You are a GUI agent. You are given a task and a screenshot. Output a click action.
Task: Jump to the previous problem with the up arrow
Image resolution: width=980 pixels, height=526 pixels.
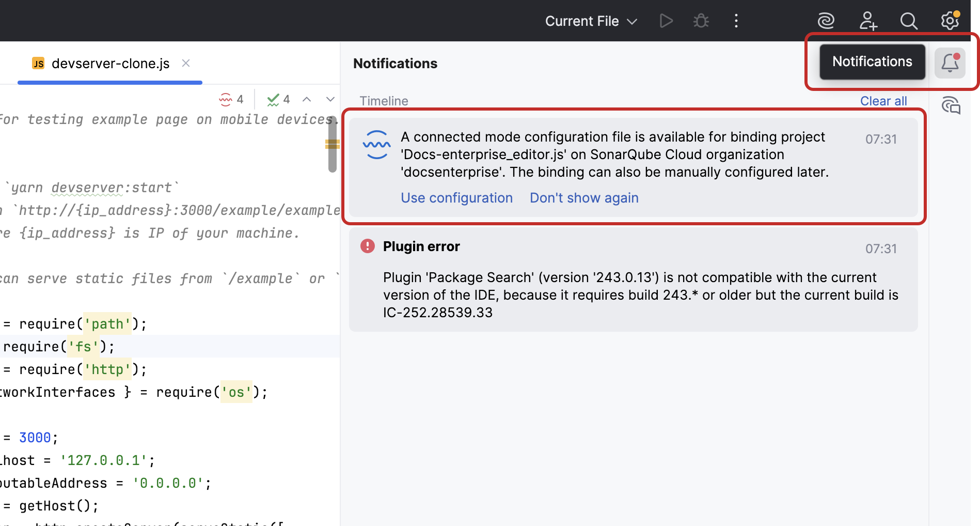[x=307, y=99]
